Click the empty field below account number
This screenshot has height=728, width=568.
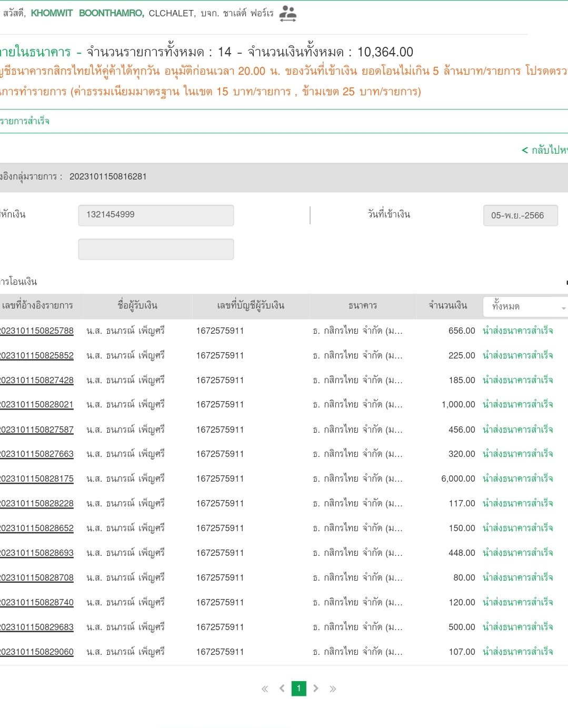[156, 249]
